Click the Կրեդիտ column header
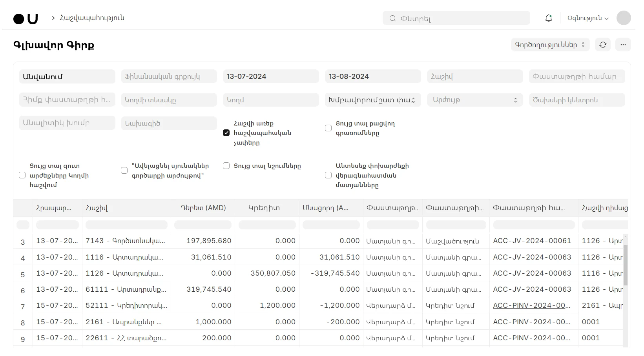Image resolution: width=644 pixels, height=356 pixels. (267, 208)
